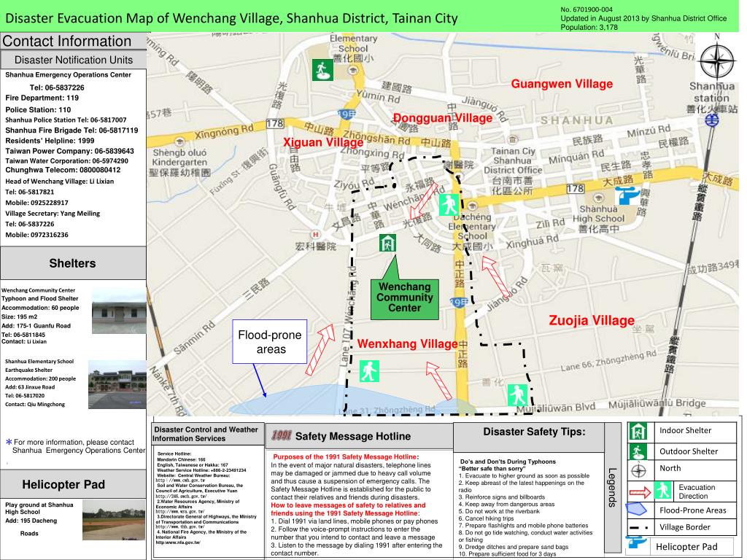Click the Flood-Prone Areas blue legend swatch
This screenshot has height=560, width=747.
point(637,509)
